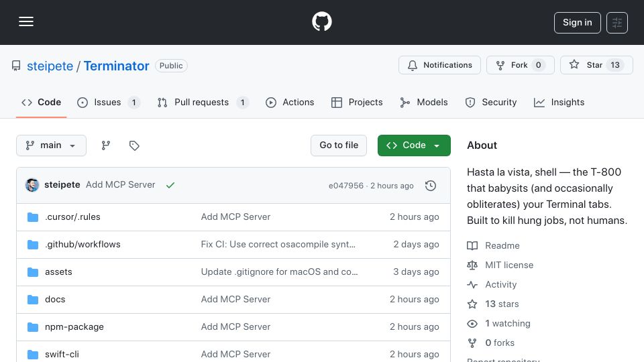
Task: Open Add MCP Server commit in npm-package row
Action: (235, 326)
